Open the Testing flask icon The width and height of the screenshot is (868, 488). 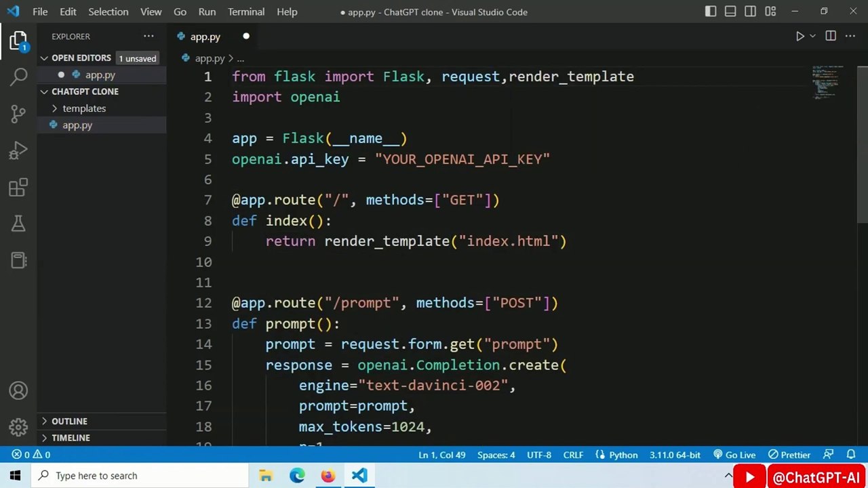[x=18, y=224]
